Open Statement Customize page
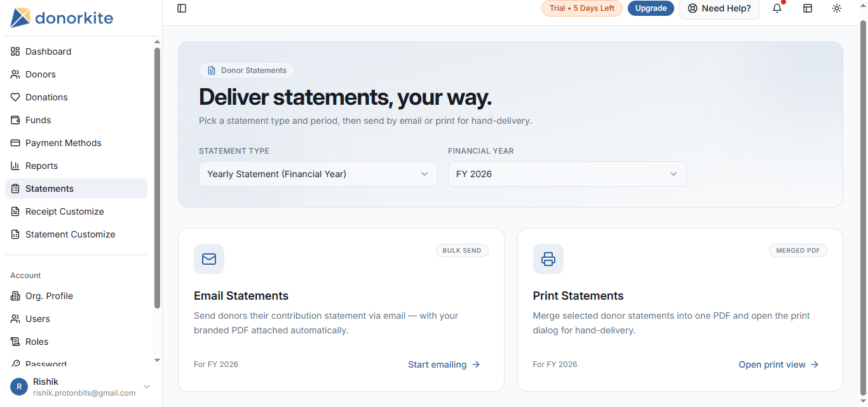868x407 pixels. (x=76, y=234)
